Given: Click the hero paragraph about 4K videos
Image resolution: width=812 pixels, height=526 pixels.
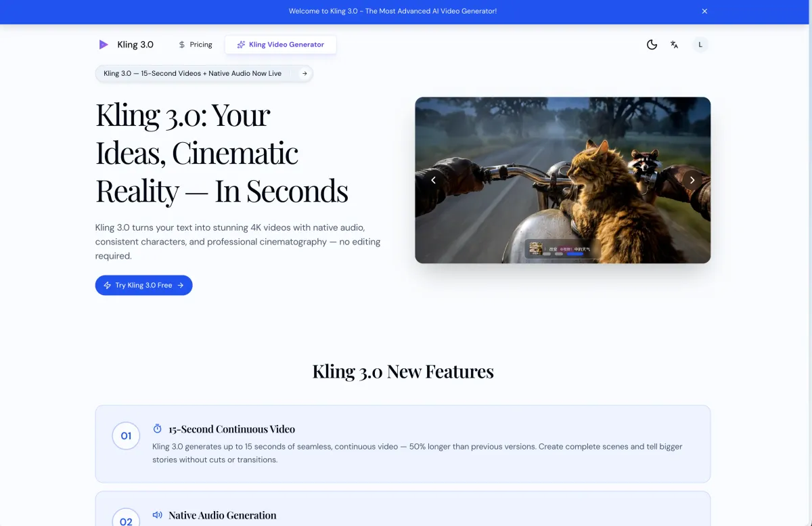Looking at the screenshot, I should click(x=238, y=242).
